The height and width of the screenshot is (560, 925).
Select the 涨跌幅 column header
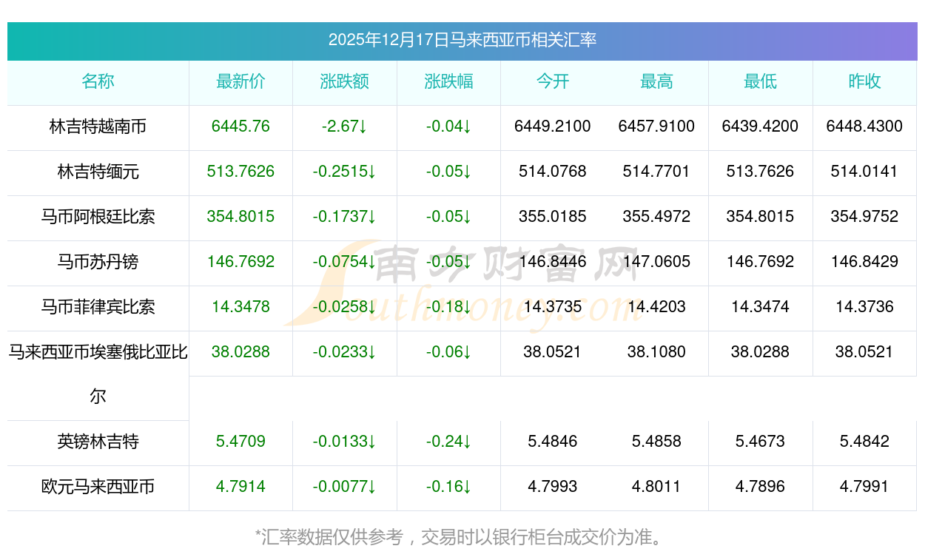448,81
